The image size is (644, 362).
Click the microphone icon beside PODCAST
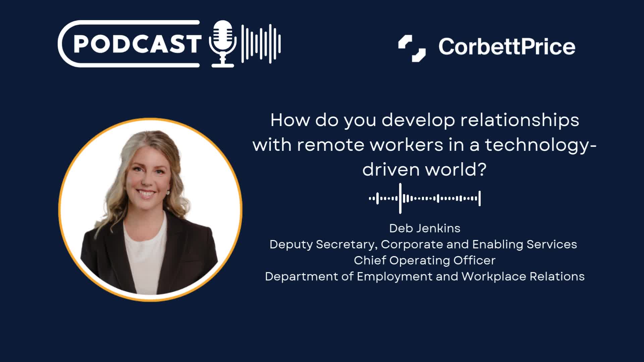223,44
